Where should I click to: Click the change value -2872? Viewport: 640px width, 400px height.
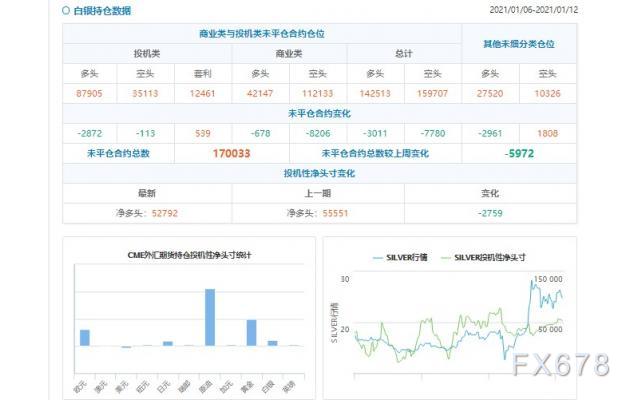(x=89, y=133)
